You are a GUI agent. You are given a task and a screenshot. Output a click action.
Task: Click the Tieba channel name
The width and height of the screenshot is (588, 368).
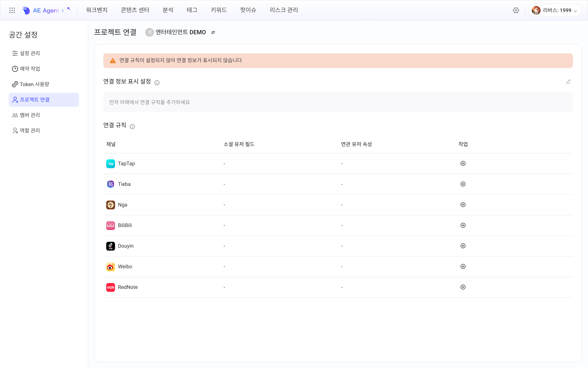[x=124, y=184]
